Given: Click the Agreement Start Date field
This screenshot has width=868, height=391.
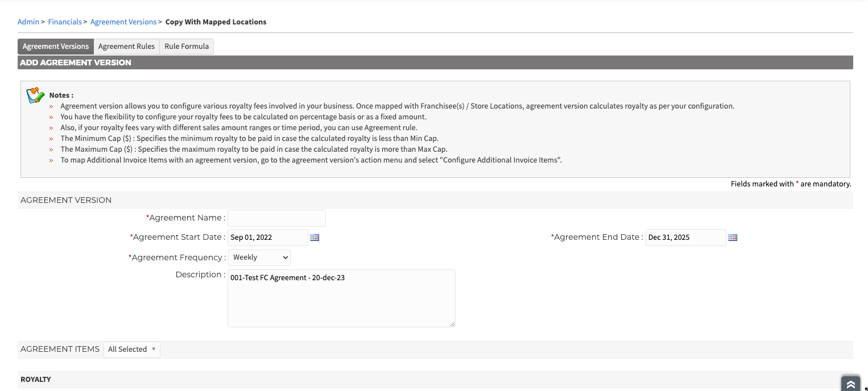Looking at the screenshot, I should click(268, 238).
